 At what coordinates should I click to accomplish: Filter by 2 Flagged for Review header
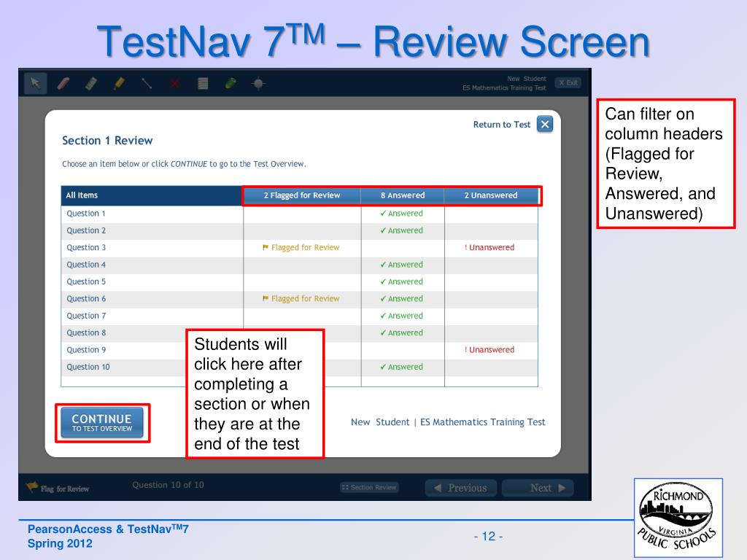pyautogui.click(x=302, y=195)
